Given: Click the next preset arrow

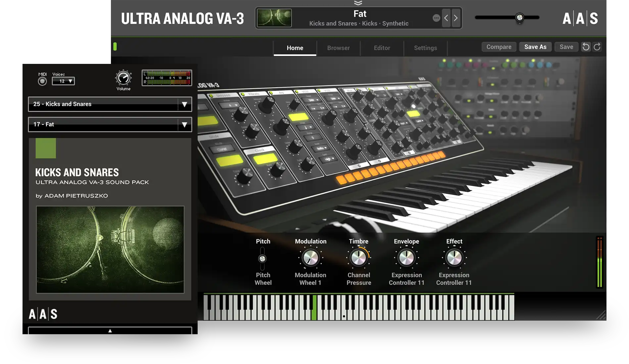Looking at the screenshot, I should click(456, 18).
